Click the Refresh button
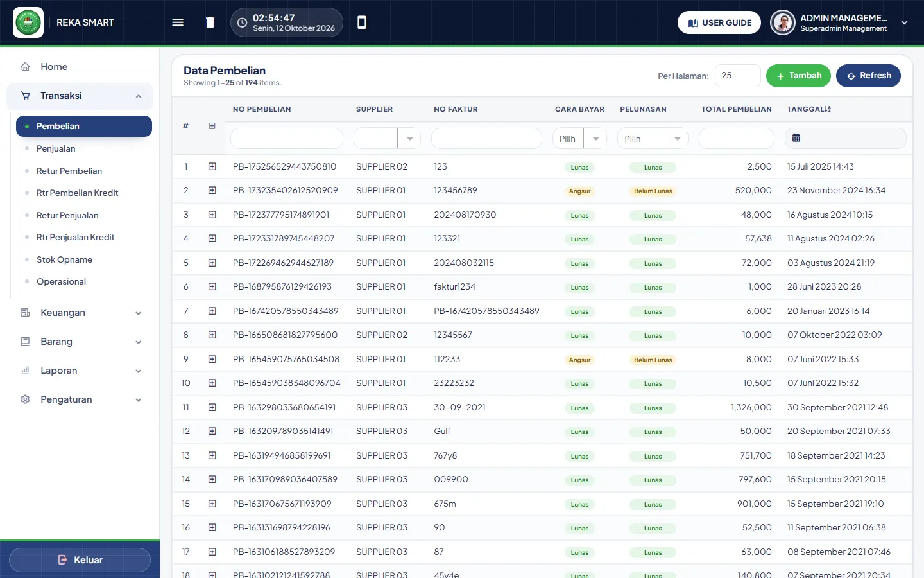 pyautogui.click(x=868, y=76)
